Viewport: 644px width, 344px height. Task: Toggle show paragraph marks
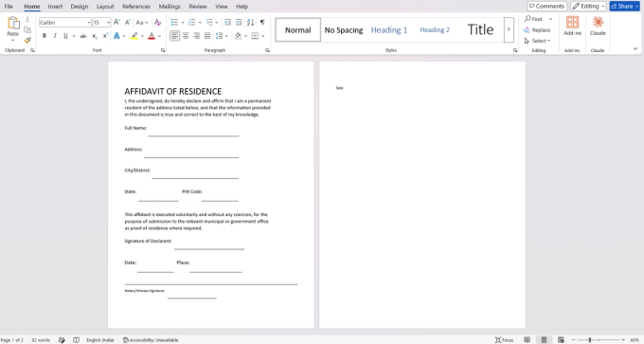coord(262,22)
